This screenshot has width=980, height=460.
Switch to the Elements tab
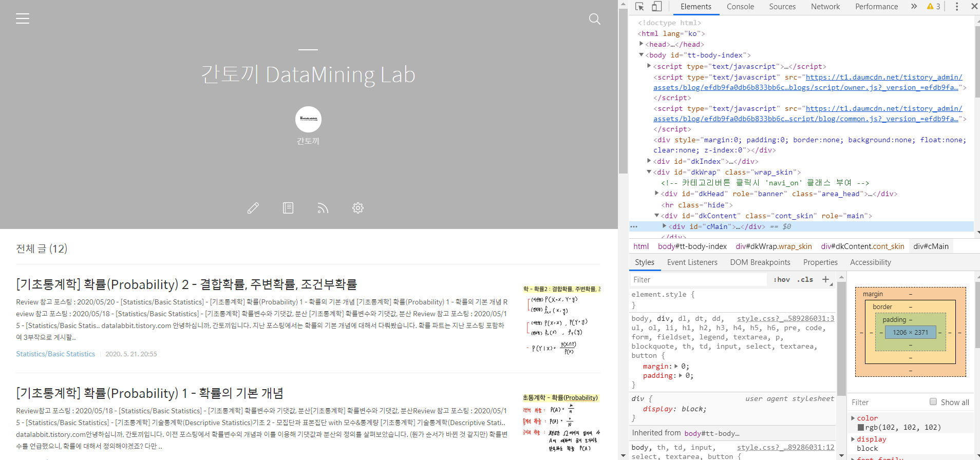click(696, 7)
